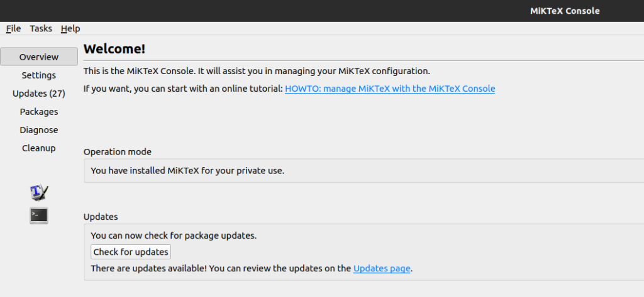644x297 pixels.
Task: Click the 'check for package updates' message text
Action: pyautogui.click(x=174, y=236)
